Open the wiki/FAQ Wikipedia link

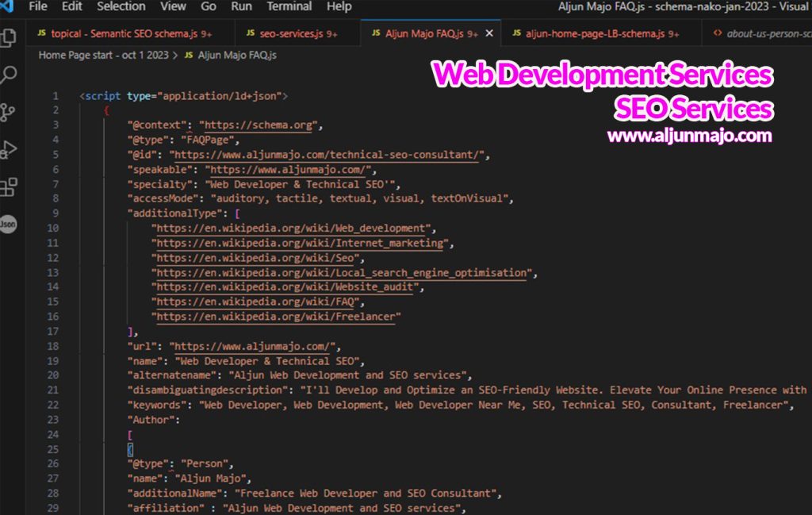255,302
